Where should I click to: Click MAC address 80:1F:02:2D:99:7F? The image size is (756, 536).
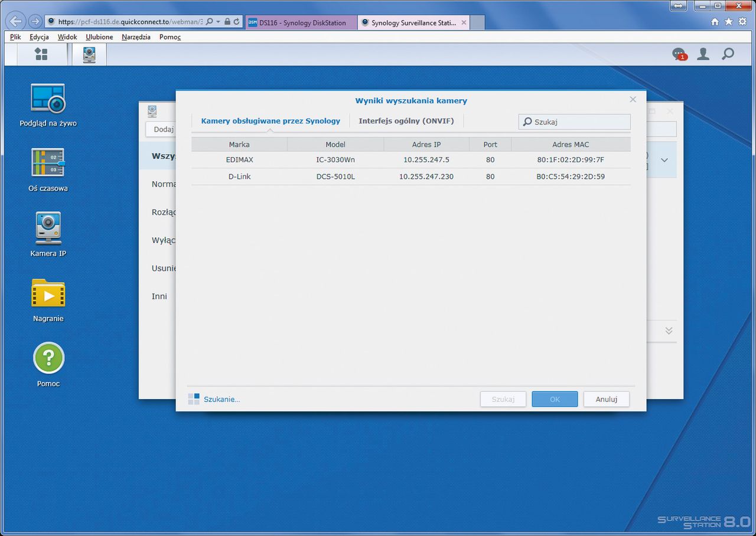[x=571, y=159]
